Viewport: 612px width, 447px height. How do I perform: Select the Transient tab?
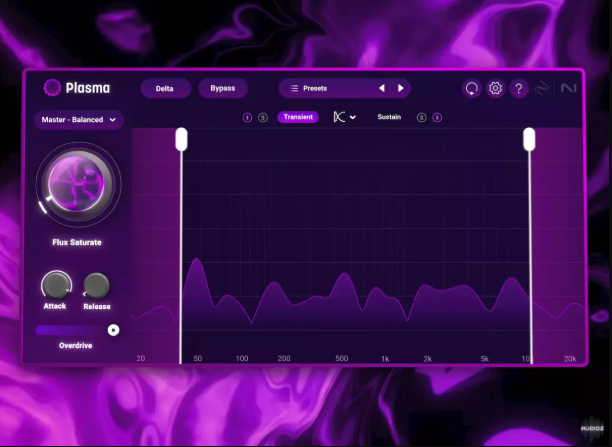(298, 117)
